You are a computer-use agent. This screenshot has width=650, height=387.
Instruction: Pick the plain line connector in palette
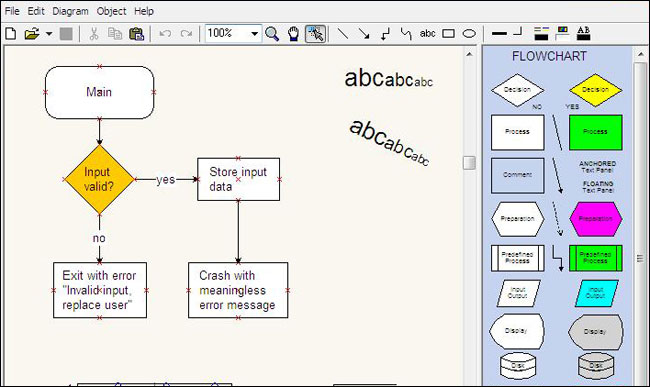557,133
